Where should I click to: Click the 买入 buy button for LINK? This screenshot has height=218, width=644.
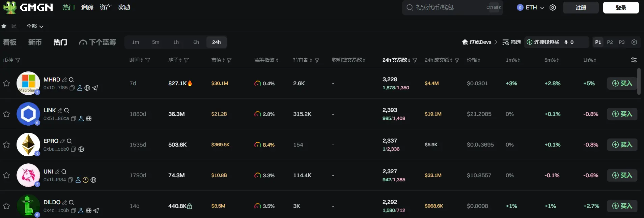(622, 114)
